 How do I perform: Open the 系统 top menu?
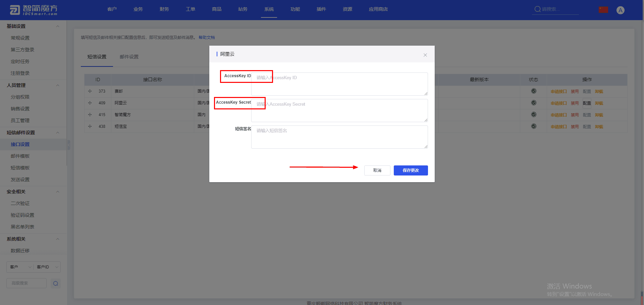(x=269, y=9)
